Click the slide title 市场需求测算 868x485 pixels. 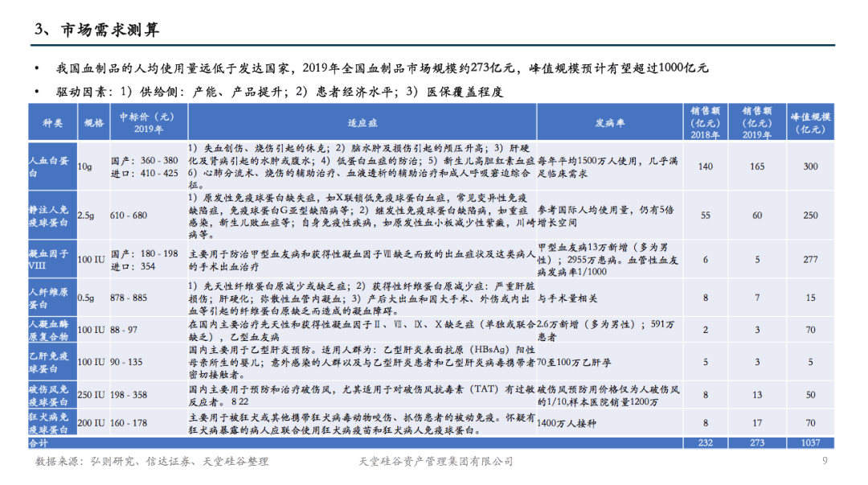click(96, 30)
